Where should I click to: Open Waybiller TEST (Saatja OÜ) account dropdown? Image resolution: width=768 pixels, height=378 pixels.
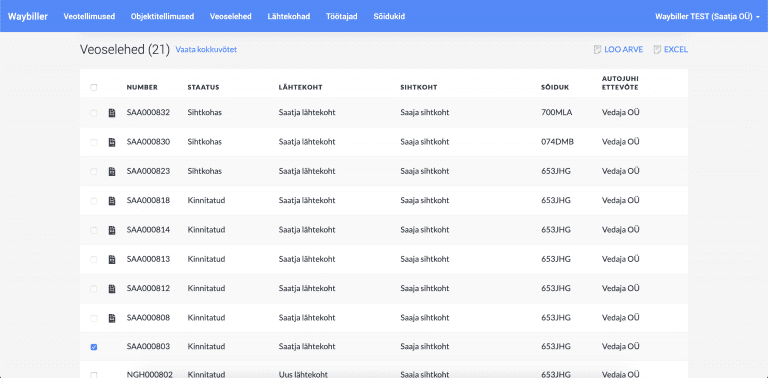point(707,16)
